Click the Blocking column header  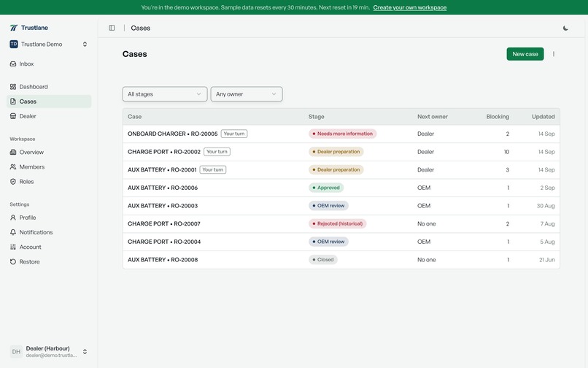point(498,117)
